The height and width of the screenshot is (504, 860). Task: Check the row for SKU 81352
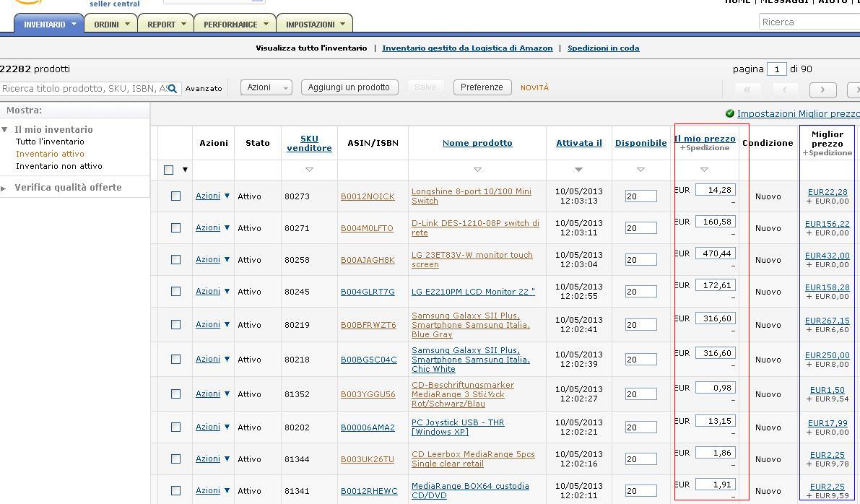click(x=175, y=394)
